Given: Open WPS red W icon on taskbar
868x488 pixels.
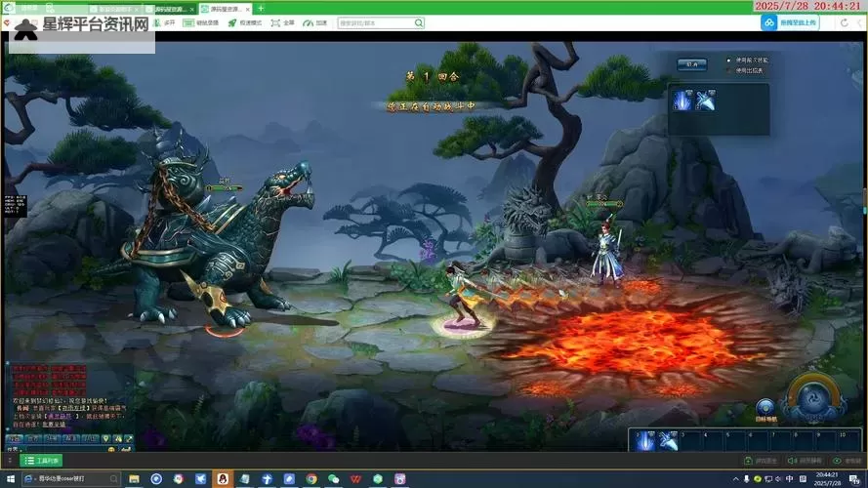Looking at the screenshot, I should (355, 478).
